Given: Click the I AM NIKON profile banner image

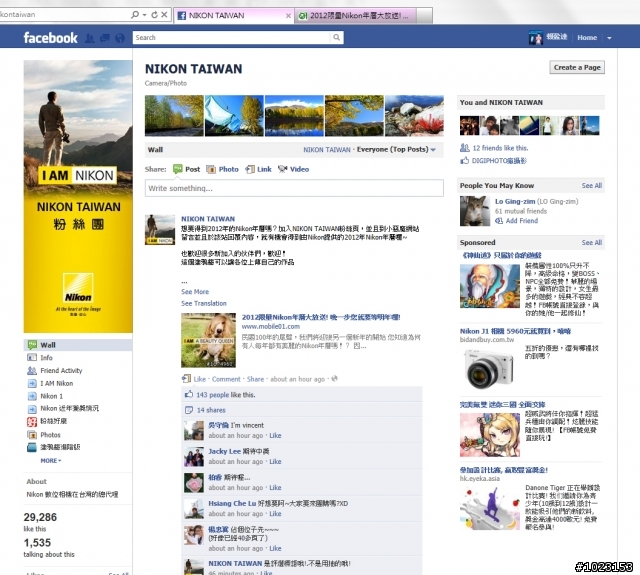Looking at the screenshot, I should (78, 196).
